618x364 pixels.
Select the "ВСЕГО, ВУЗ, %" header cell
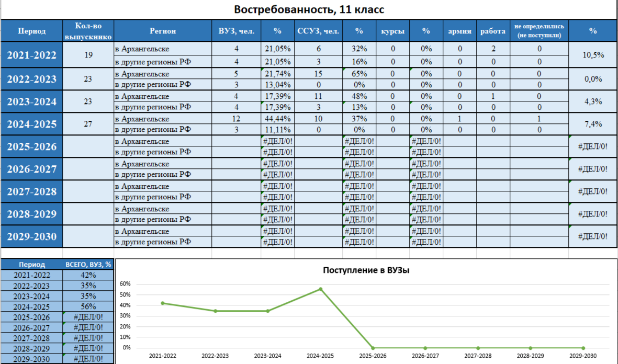pos(88,265)
